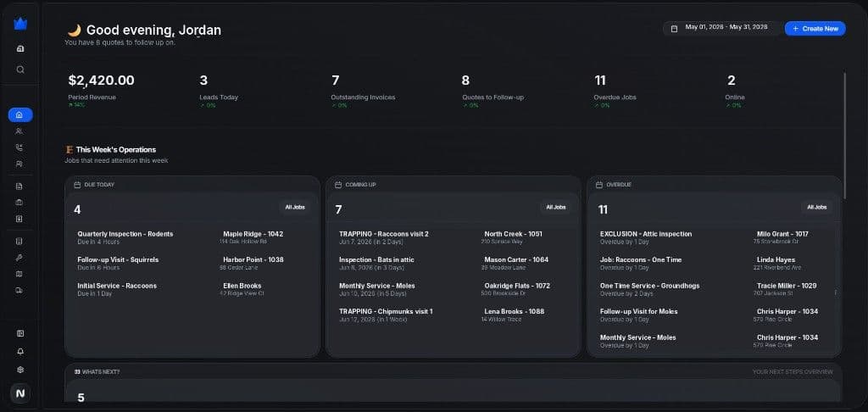Open the key icon in sidebar
Screen dimensions: 868x412
click(19, 258)
